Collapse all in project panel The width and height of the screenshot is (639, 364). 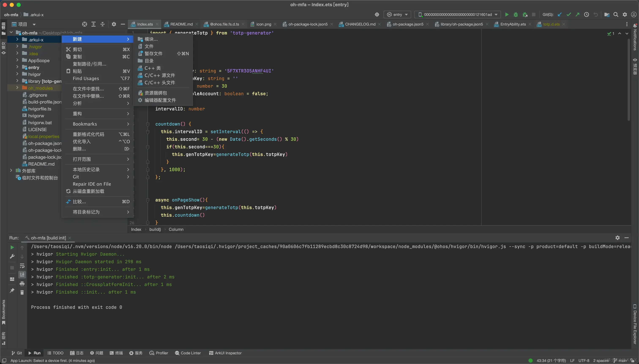tap(102, 24)
